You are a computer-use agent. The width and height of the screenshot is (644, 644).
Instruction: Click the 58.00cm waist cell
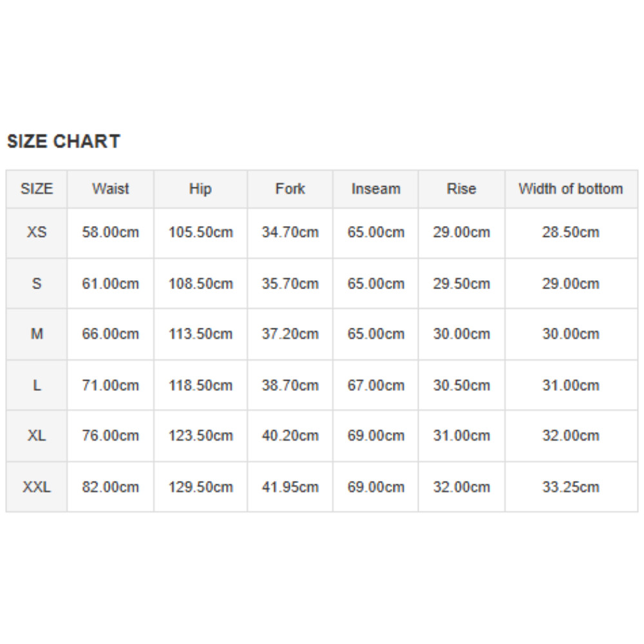(110, 232)
